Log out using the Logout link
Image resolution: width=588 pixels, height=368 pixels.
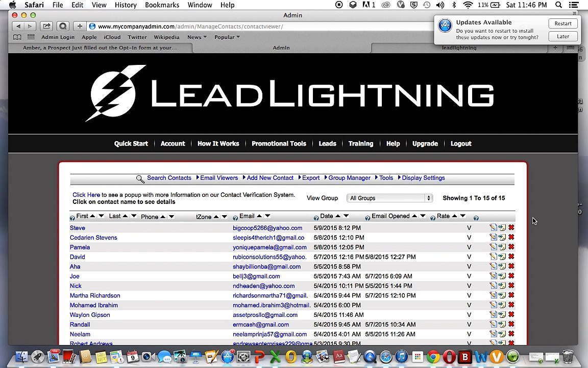click(x=461, y=144)
